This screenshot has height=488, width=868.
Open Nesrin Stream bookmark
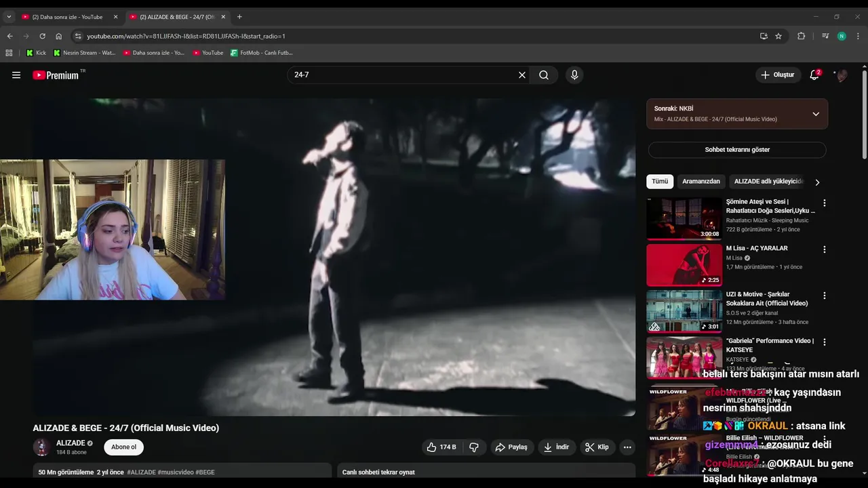[x=85, y=53]
